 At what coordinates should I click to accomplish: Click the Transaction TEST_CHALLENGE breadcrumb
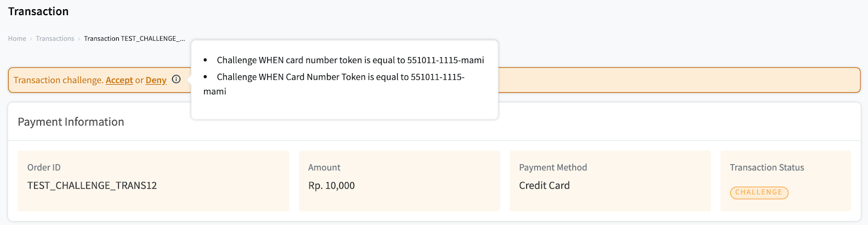pos(135,38)
